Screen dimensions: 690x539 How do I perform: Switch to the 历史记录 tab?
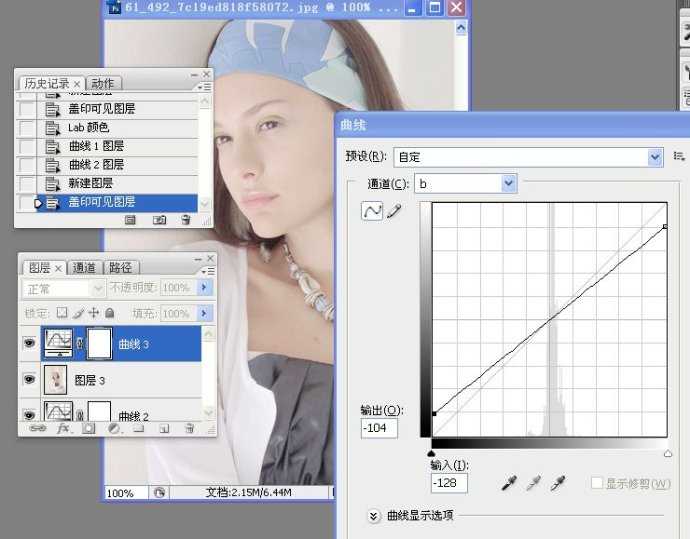click(x=47, y=83)
